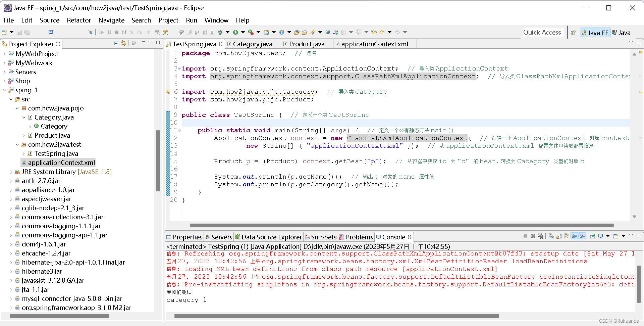Collapse the com.how2java.pojo package
Viewport: 644px width, 326px height.
point(17,108)
